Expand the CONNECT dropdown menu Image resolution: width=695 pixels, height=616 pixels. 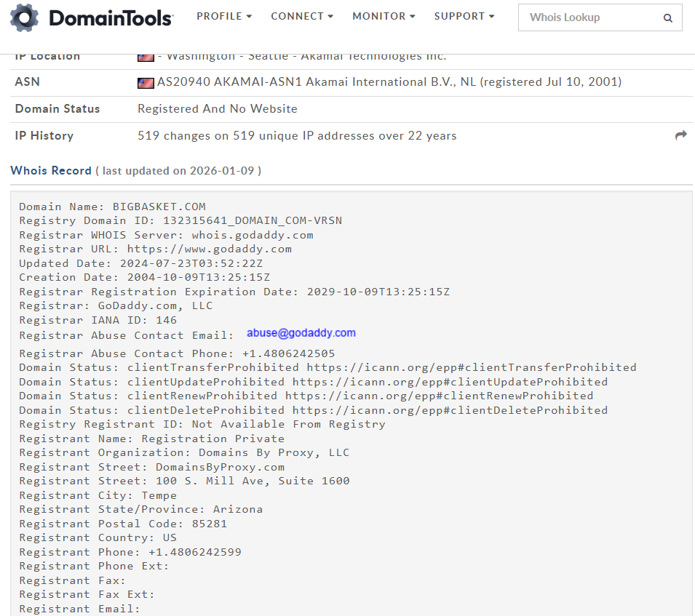302,16
